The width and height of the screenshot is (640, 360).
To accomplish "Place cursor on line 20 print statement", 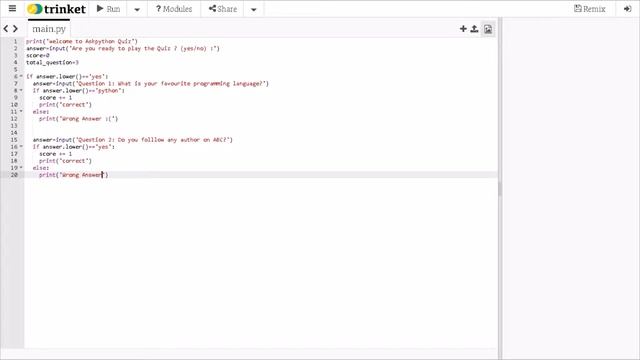I will [x=73, y=175].
